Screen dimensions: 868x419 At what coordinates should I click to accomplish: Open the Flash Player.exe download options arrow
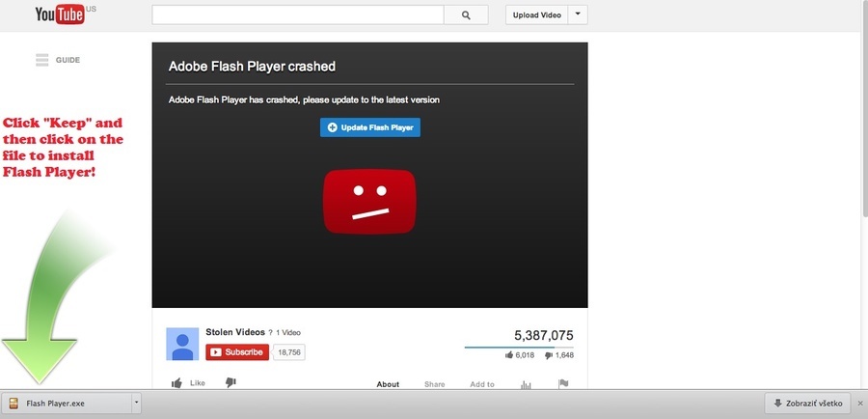pos(136,404)
